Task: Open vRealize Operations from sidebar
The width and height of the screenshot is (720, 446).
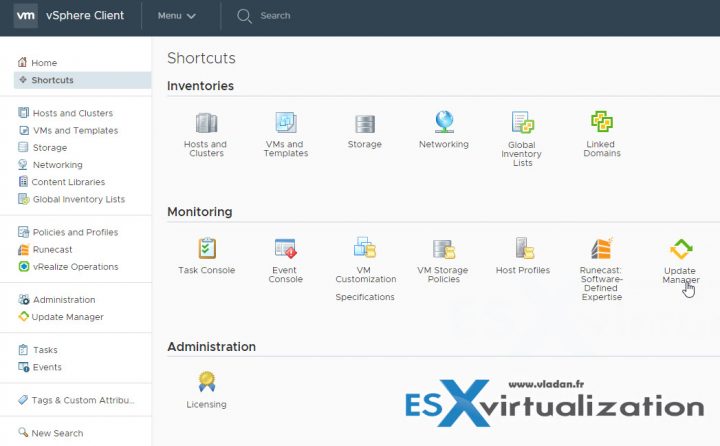Action: (75, 267)
